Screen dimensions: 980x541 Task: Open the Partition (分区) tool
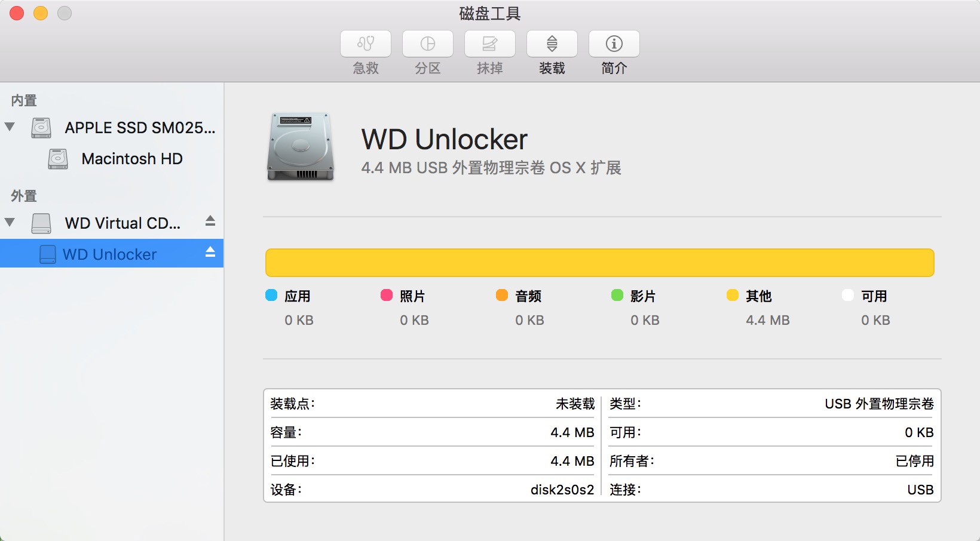pyautogui.click(x=428, y=44)
